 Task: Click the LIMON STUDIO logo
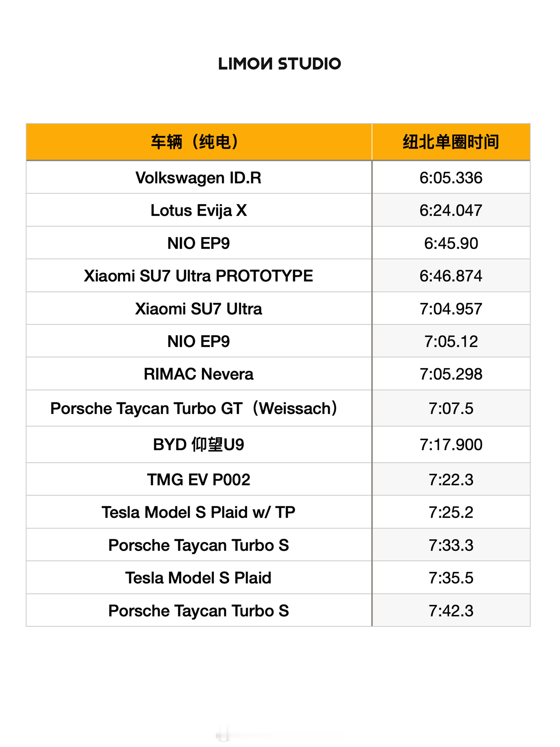point(279,63)
